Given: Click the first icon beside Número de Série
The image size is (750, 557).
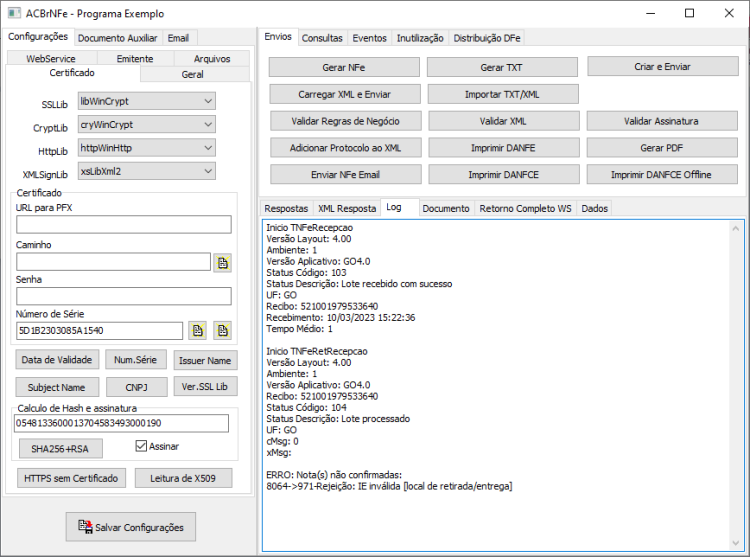Looking at the screenshot, I should 198,330.
